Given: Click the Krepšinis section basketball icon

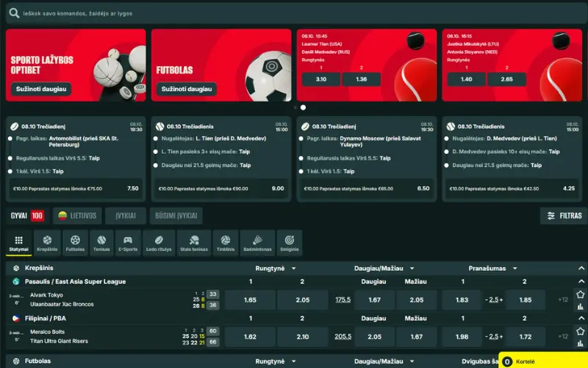Looking at the screenshot, I should [16, 268].
